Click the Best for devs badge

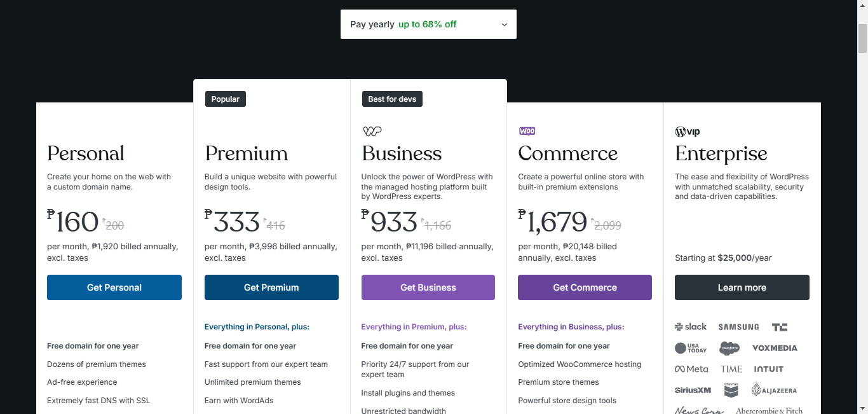coord(392,99)
